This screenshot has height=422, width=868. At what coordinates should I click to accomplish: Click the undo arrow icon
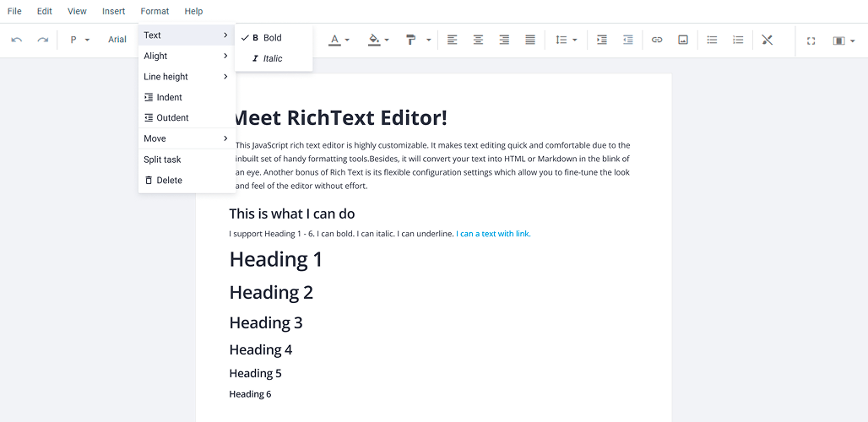pos(17,40)
